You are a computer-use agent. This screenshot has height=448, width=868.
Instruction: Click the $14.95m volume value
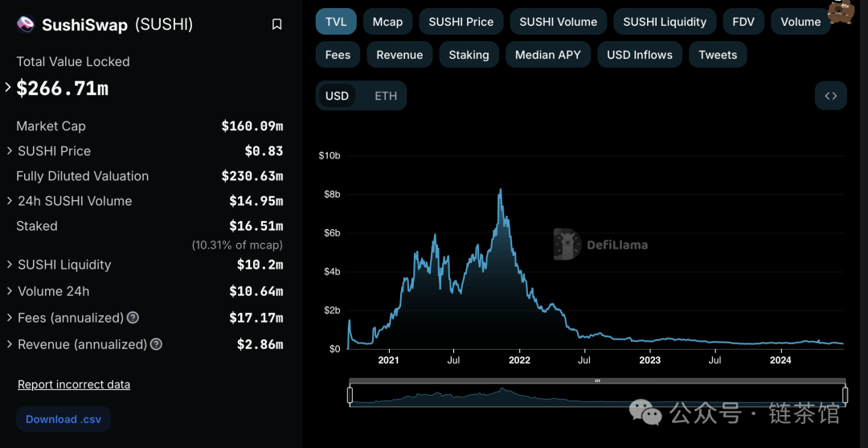click(256, 201)
